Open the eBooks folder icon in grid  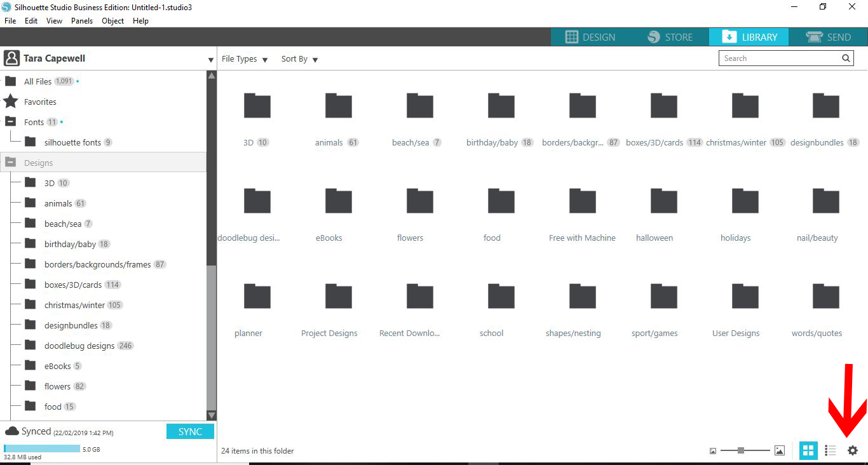pyautogui.click(x=339, y=201)
